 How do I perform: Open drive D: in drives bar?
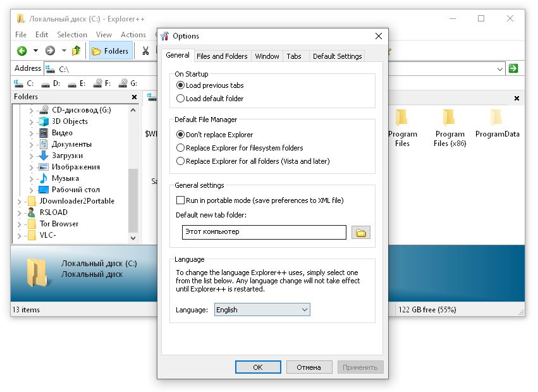(51, 83)
